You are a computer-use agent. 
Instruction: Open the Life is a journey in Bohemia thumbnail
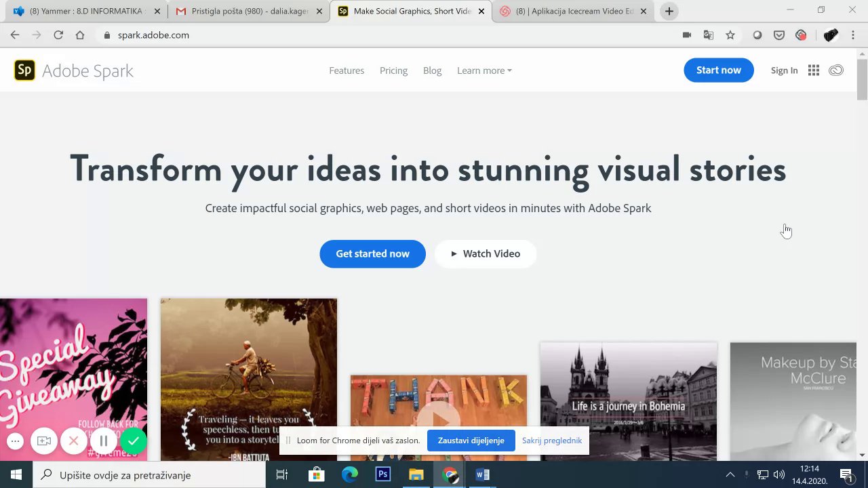629,401
